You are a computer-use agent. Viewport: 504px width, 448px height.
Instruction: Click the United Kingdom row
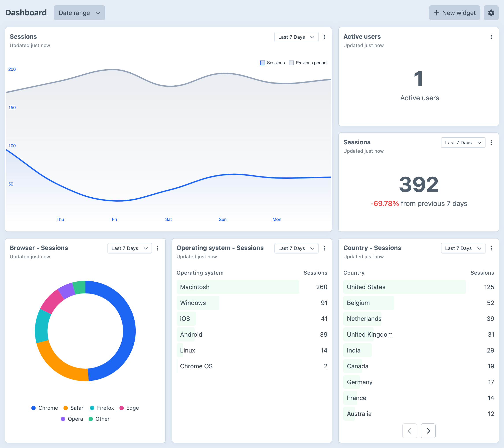[x=419, y=334]
